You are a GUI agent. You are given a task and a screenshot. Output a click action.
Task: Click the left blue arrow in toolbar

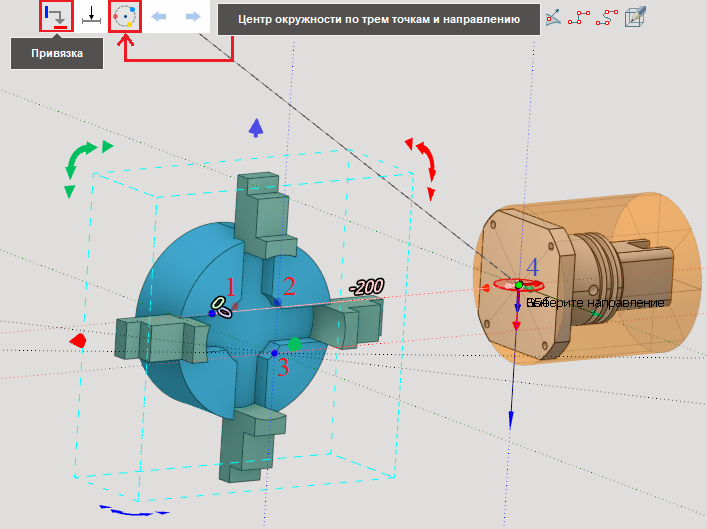(158, 18)
